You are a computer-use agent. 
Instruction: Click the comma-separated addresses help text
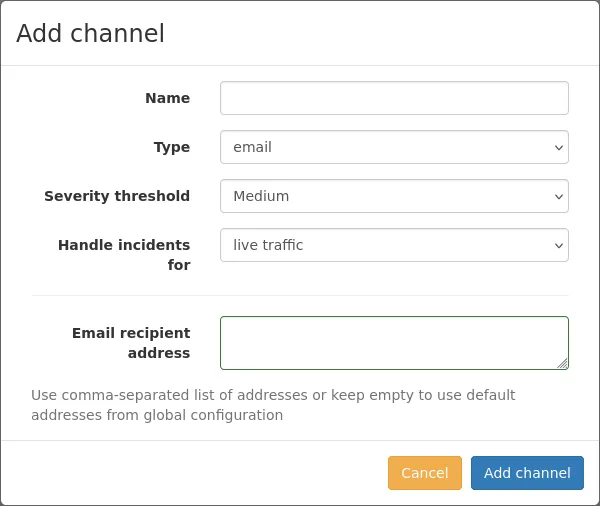(x=273, y=405)
